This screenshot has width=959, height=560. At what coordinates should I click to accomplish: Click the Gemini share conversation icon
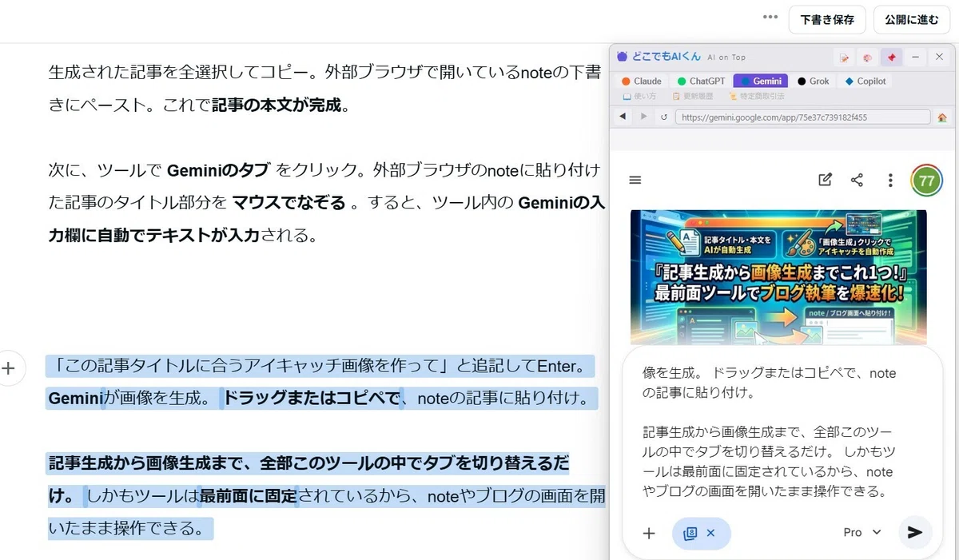click(857, 180)
